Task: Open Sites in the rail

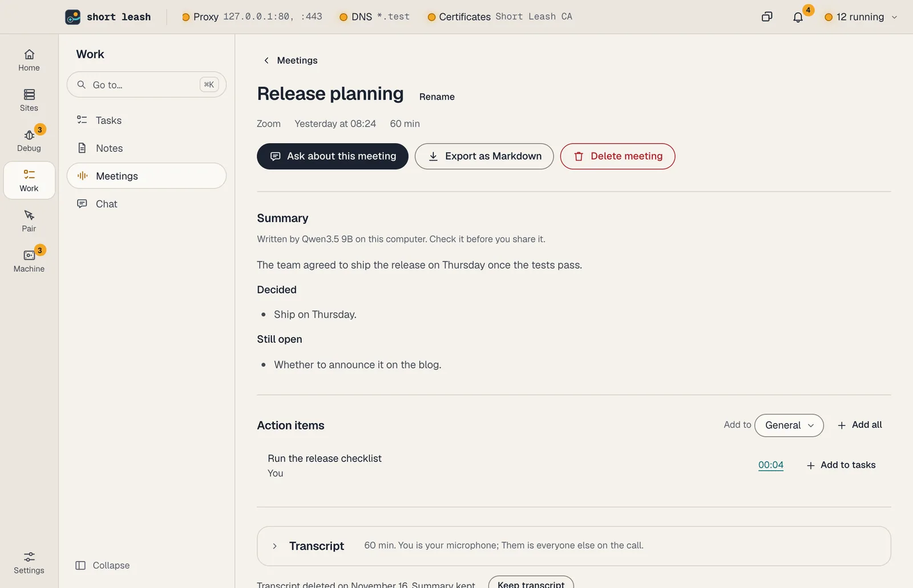Action: pos(29,100)
